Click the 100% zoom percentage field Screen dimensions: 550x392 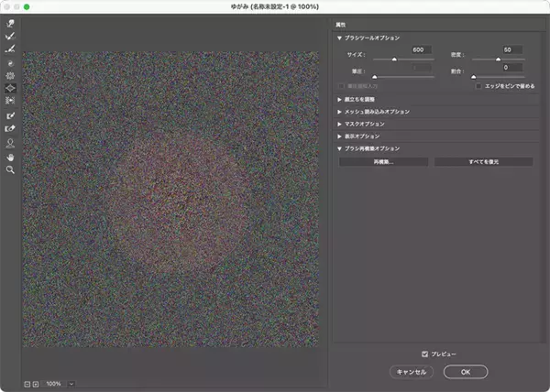coord(54,384)
